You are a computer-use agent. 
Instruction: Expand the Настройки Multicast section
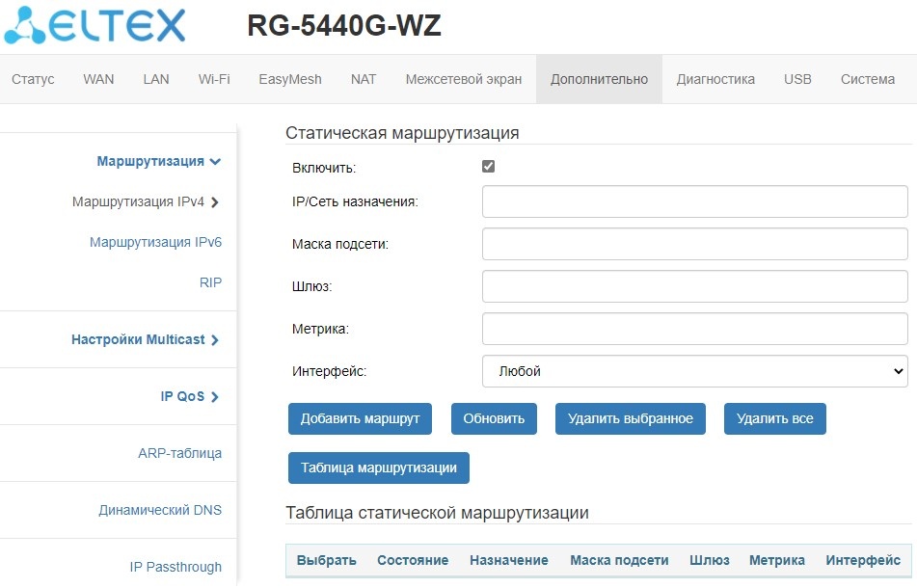[x=145, y=339]
